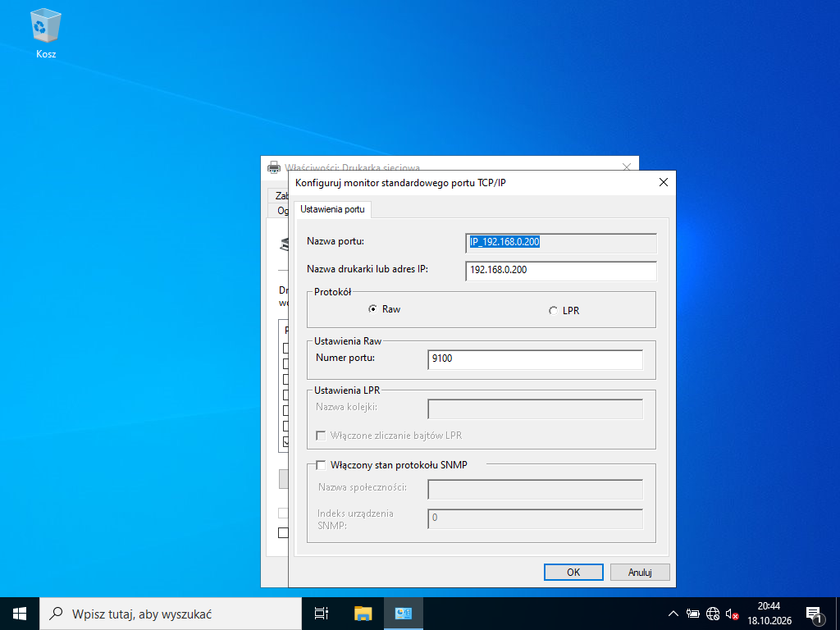The width and height of the screenshot is (840, 630).
Task: Select the Kosz recycle bin desktop icon
Action: click(x=46, y=33)
